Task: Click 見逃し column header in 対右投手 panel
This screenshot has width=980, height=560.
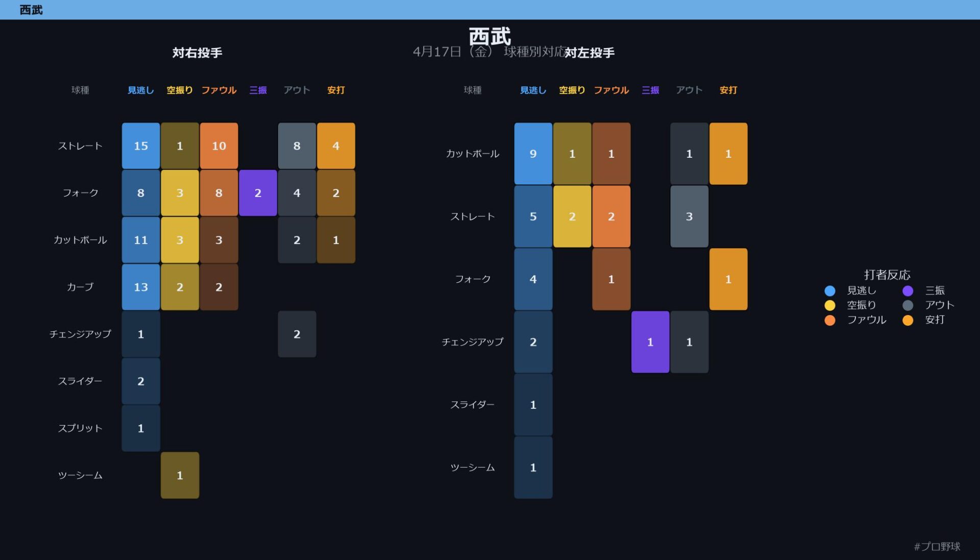Action: pyautogui.click(x=141, y=90)
